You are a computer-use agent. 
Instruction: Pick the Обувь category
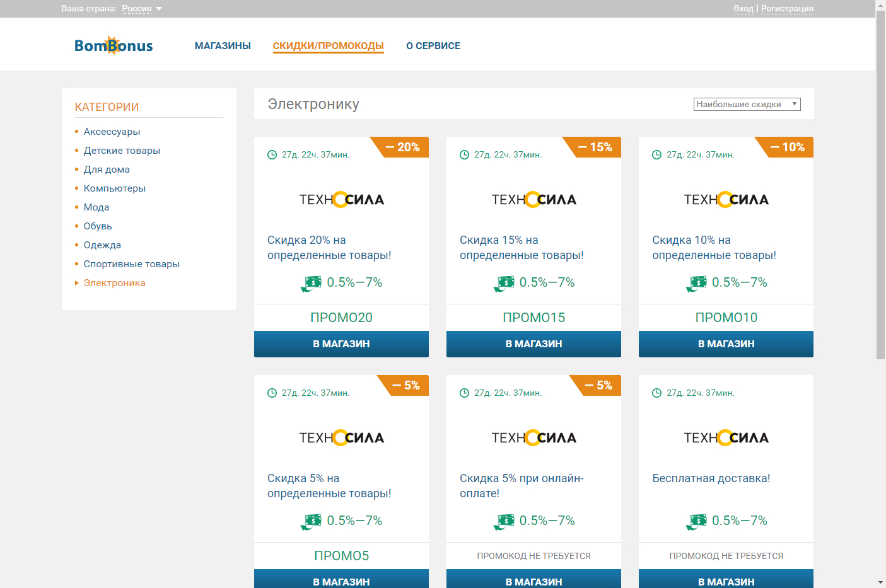pyautogui.click(x=98, y=226)
